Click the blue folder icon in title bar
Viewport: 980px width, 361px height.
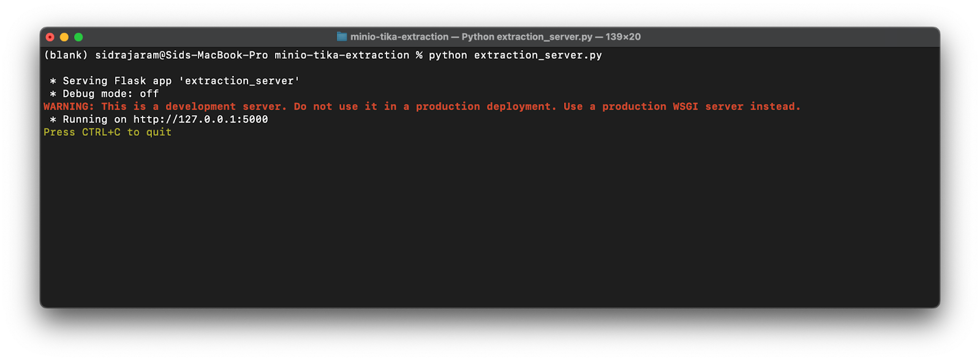pos(342,37)
